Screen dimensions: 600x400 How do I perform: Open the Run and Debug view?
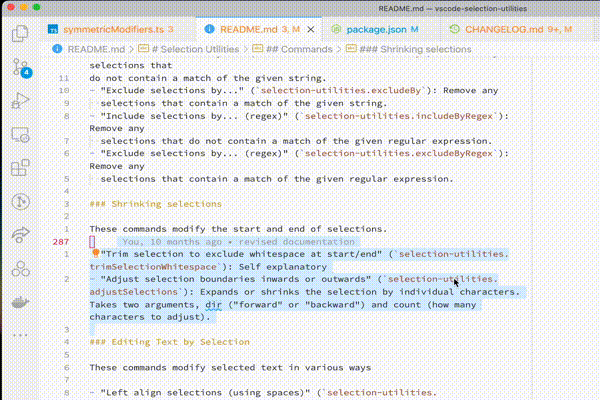click(20, 101)
